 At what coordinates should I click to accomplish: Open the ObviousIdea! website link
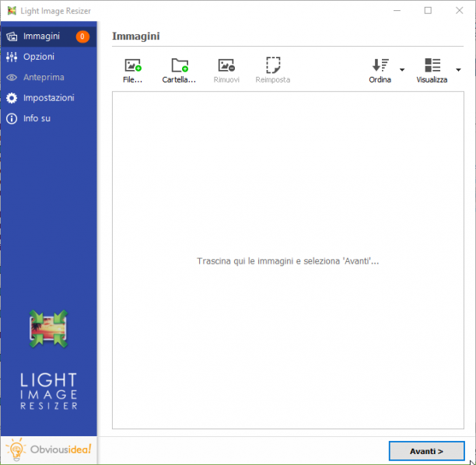48,449
